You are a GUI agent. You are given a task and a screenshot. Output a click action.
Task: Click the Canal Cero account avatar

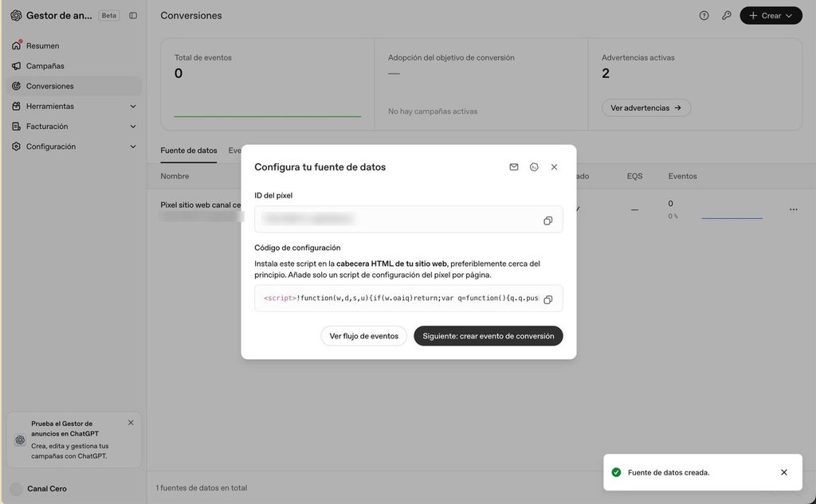(16, 489)
